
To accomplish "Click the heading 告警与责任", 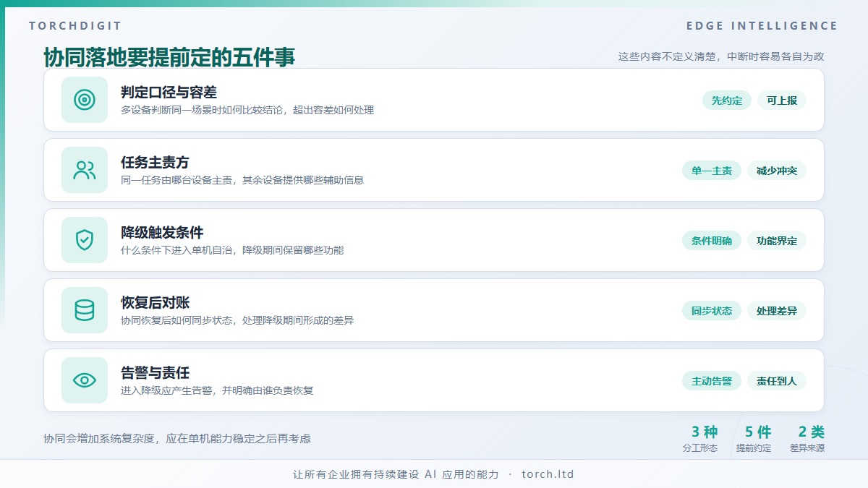I will pyautogui.click(x=155, y=373).
